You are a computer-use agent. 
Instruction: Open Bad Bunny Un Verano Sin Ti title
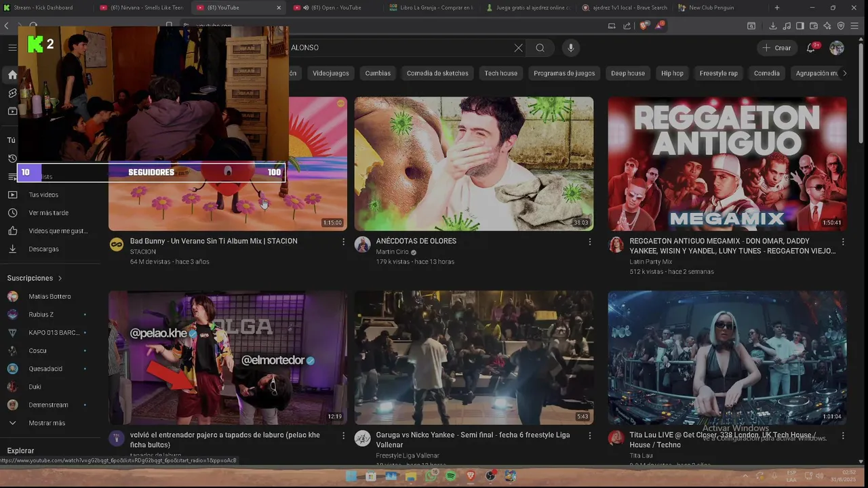tap(214, 241)
